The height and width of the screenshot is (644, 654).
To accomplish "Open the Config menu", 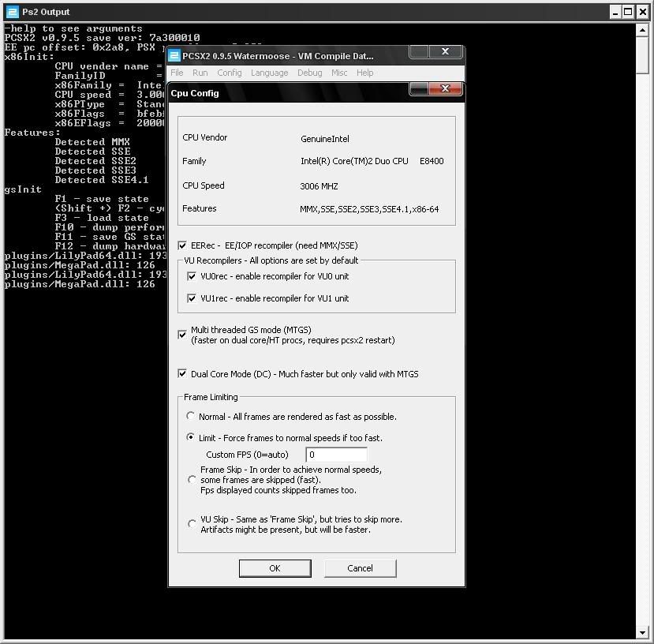I will click(x=229, y=73).
